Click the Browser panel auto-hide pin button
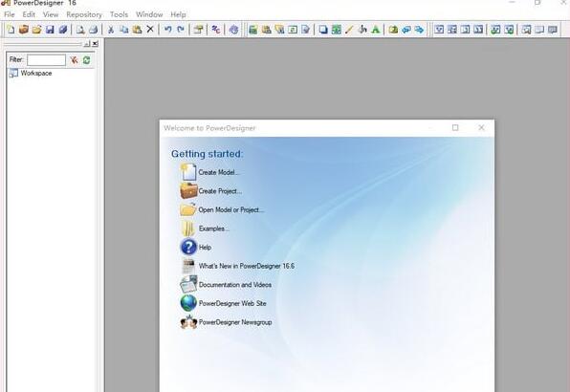The image size is (570, 392). pos(86,44)
